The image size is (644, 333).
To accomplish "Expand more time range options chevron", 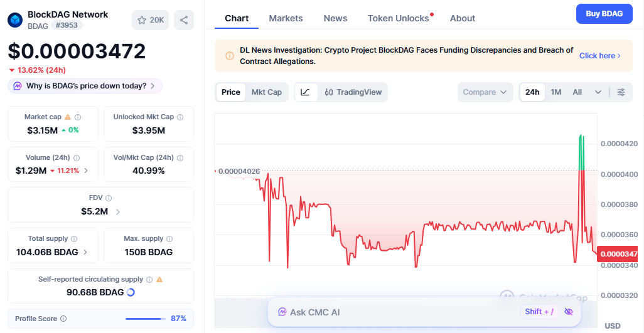I will (598, 92).
